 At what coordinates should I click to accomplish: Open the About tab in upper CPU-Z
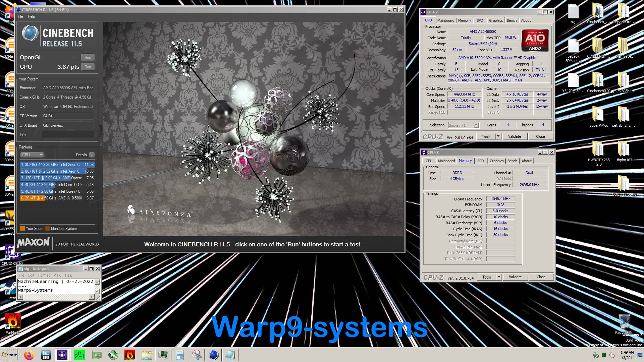pyautogui.click(x=526, y=20)
